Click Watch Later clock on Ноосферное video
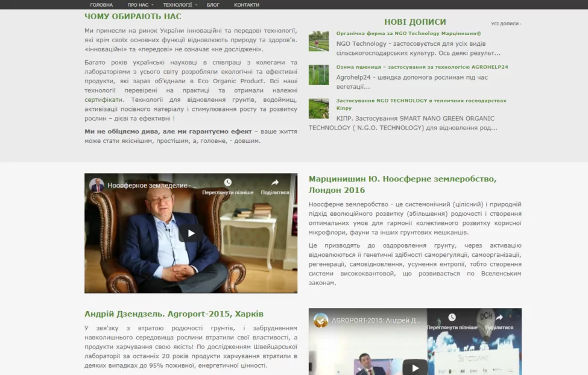 tap(227, 183)
